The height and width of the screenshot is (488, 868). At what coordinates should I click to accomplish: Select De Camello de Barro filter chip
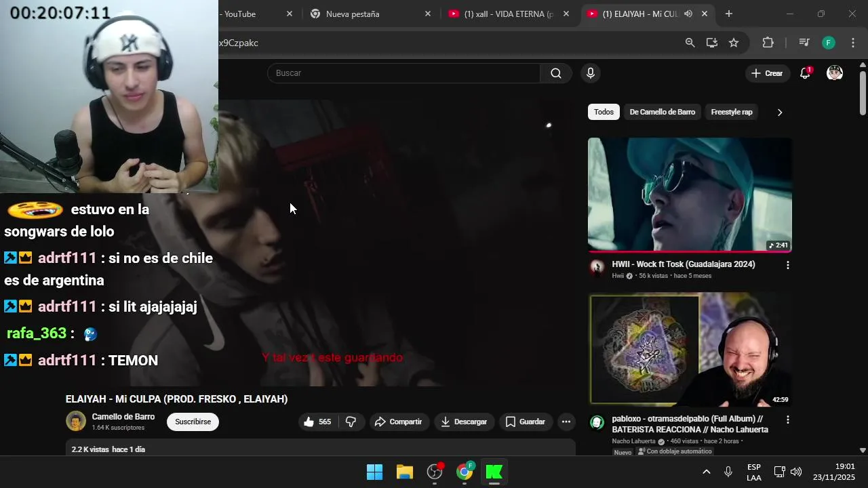(663, 112)
